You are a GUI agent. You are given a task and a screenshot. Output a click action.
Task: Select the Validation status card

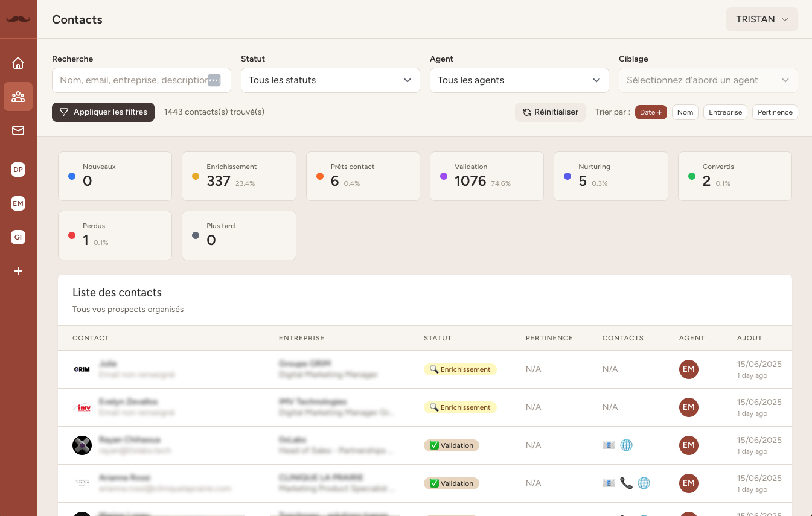coord(487,176)
